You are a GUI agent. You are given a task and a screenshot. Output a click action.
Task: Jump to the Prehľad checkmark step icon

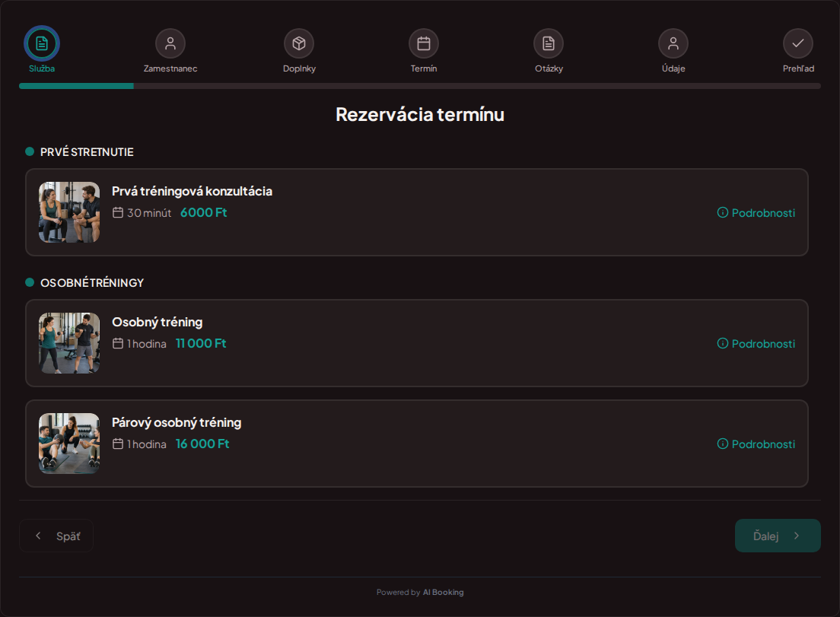pos(798,43)
